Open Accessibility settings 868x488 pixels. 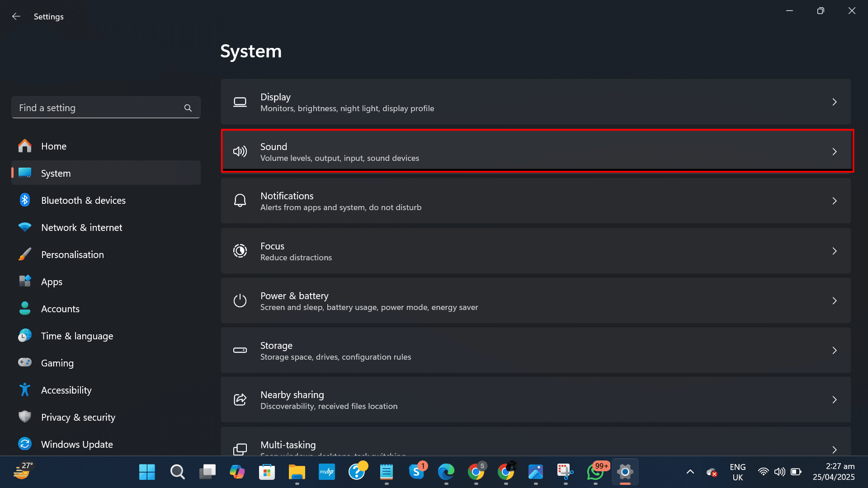pos(66,390)
